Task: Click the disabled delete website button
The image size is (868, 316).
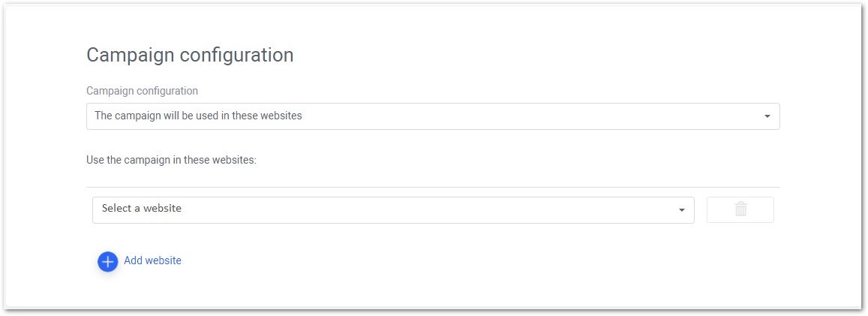Action: tap(740, 209)
